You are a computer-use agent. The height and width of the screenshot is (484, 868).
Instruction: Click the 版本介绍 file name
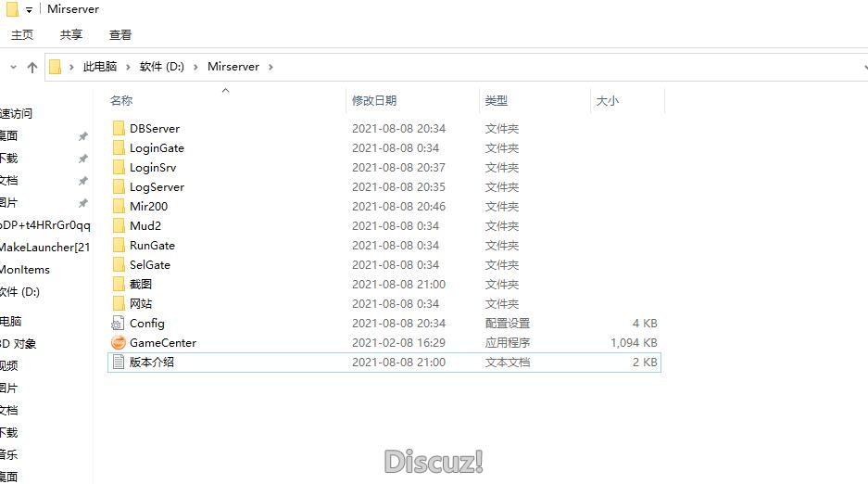pos(152,363)
